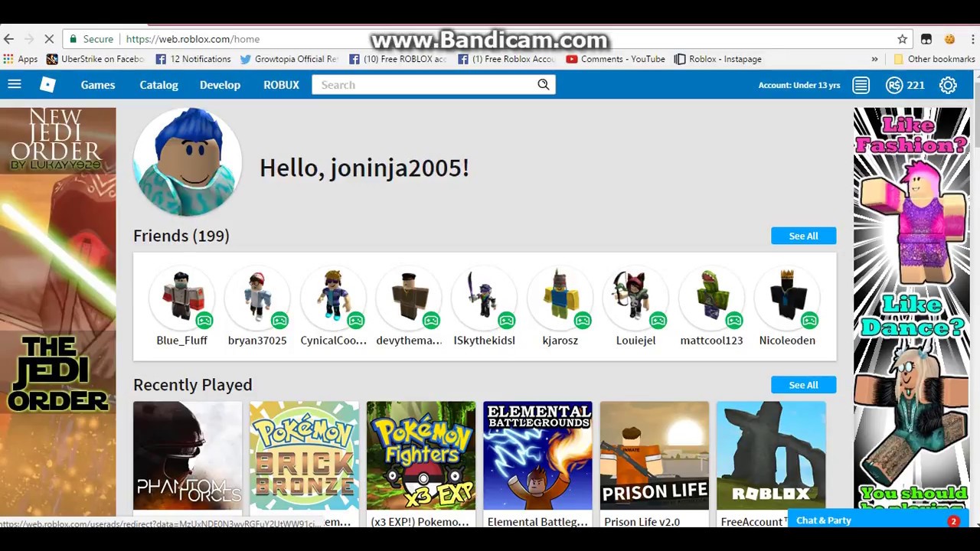
Task: Open Growtopia Official Twitter bookmark
Action: 289,59
